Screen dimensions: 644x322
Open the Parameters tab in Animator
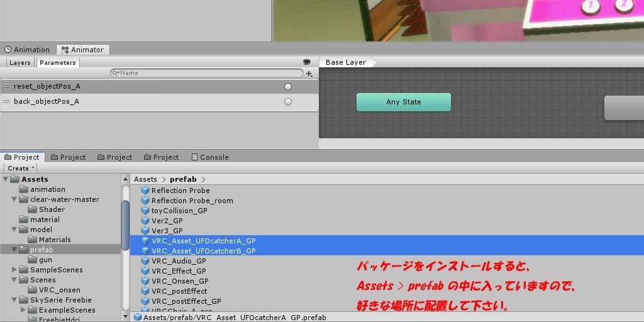57,63
